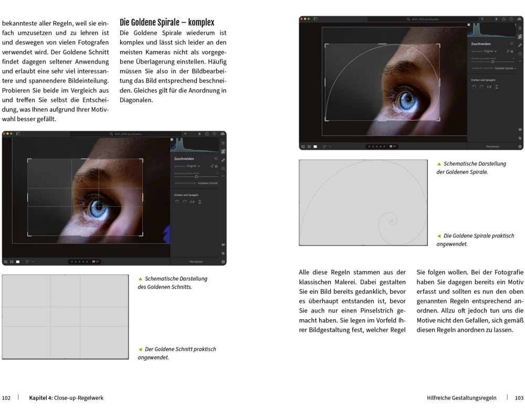Click Versionen button in Goldene Spirale window
This screenshot has height=420, width=525.
click(492, 146)
